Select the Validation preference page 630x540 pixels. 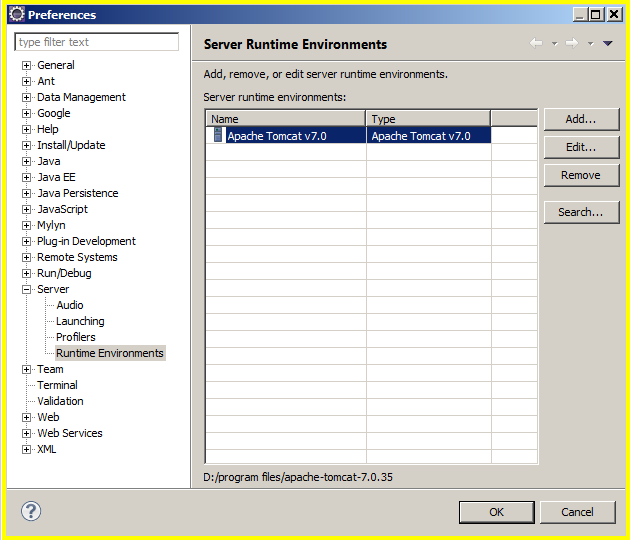tap(60, 401)
